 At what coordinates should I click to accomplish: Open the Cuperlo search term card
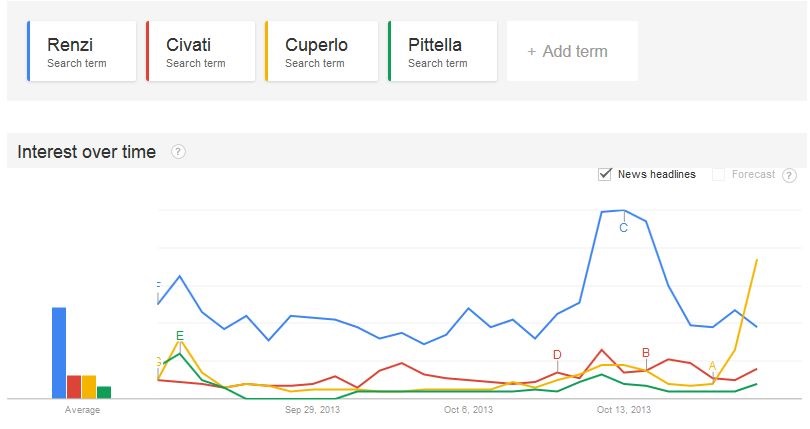coord(318,52)
